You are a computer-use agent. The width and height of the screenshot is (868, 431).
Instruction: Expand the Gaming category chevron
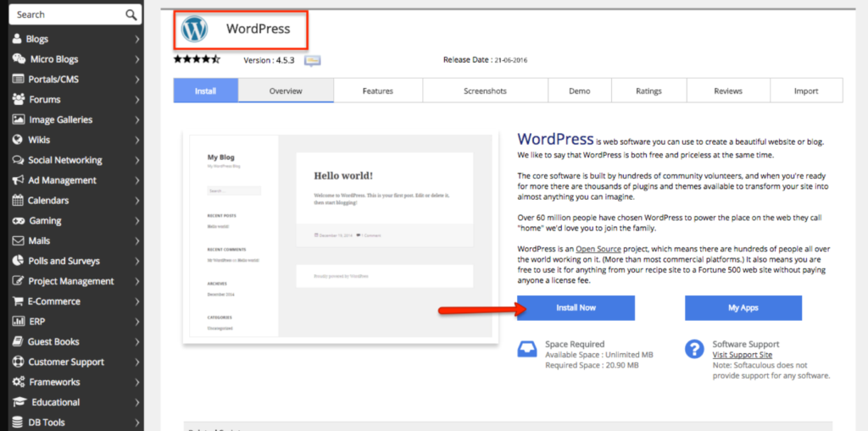click(136, 221)
